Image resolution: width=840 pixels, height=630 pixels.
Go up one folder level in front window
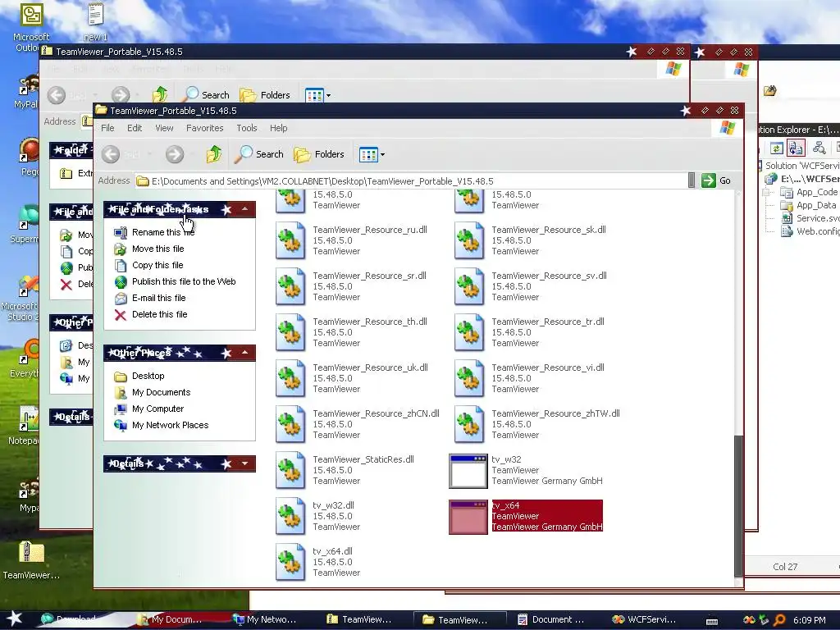[214, 154]
